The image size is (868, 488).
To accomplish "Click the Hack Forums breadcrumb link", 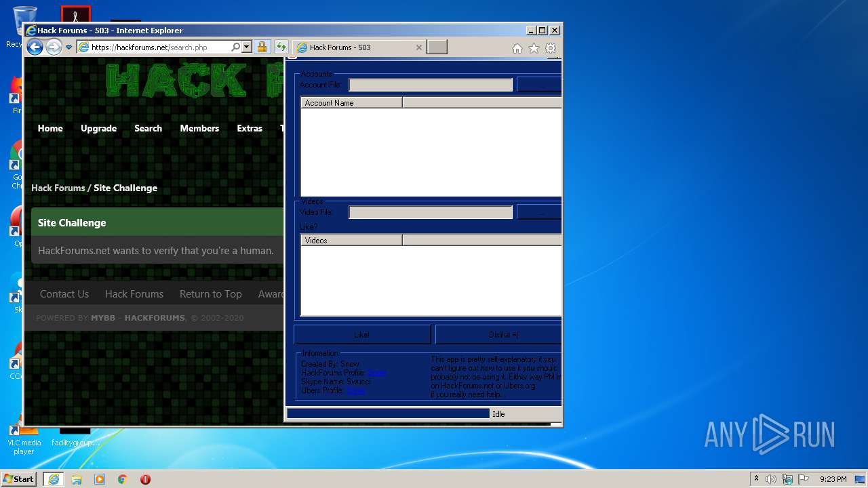I will (58, 188).
